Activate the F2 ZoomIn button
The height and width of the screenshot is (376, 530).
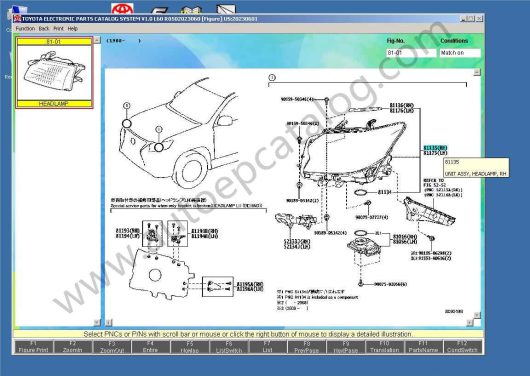click(72, 347)
